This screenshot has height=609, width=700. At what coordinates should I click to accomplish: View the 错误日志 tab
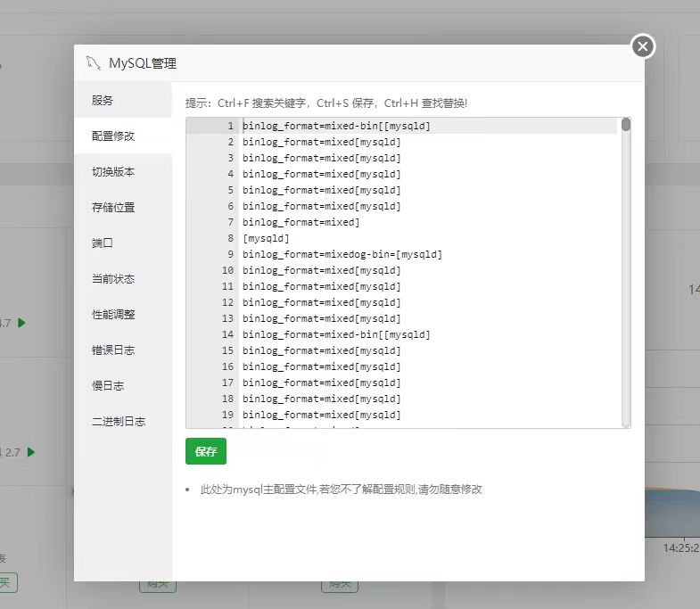tap(123, 350)
